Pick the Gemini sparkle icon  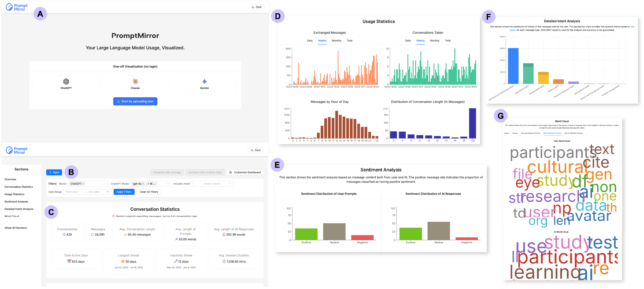click(x=204, y=82)
